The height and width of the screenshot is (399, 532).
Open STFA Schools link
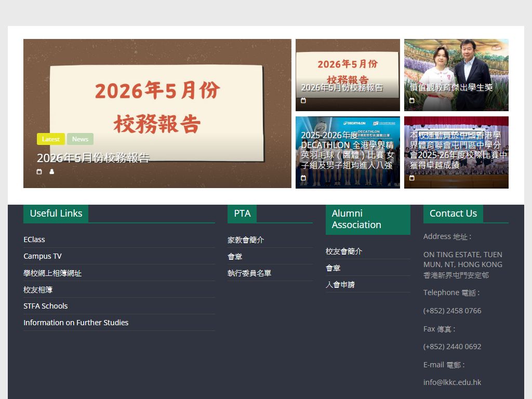(46, 306)
